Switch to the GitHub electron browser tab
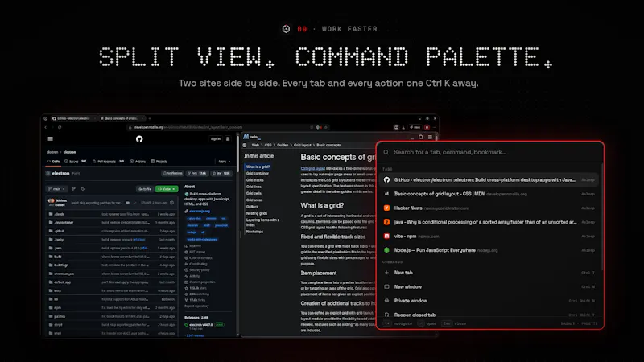 click(x=74, y=118)
